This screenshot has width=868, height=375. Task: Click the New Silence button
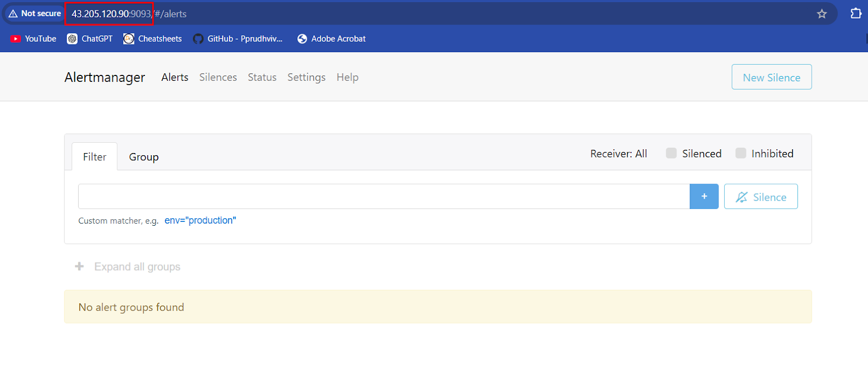771,77
